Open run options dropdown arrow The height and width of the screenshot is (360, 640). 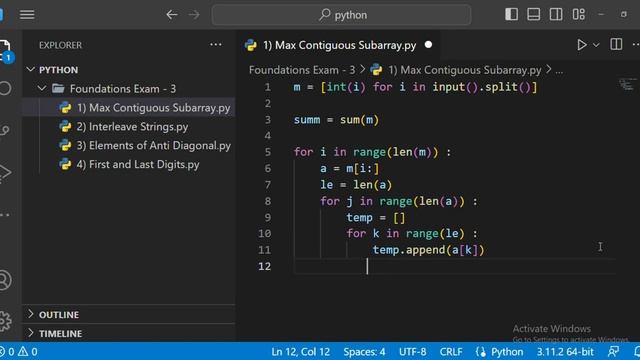(x=596, y=45)
